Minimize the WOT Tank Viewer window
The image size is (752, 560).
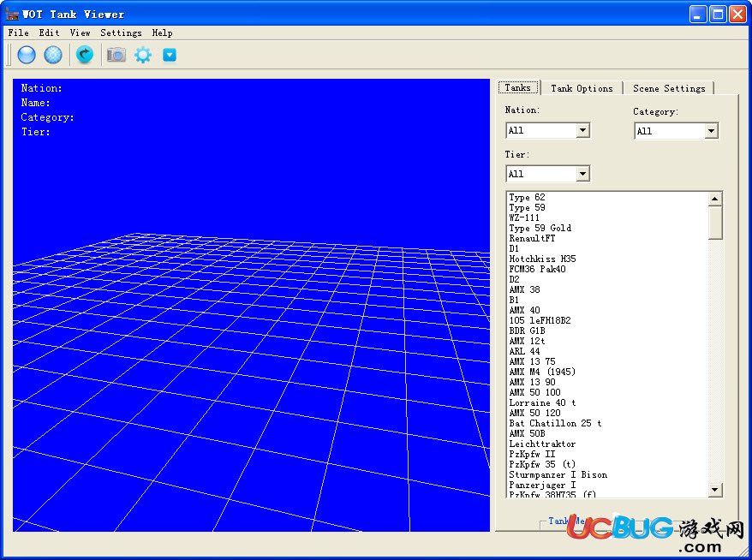click(x=698, y=14)
